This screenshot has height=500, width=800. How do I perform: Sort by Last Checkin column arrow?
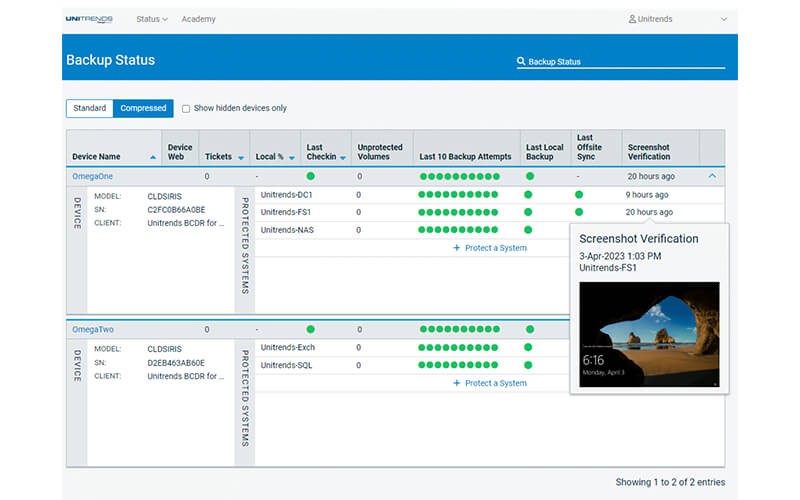343,158
